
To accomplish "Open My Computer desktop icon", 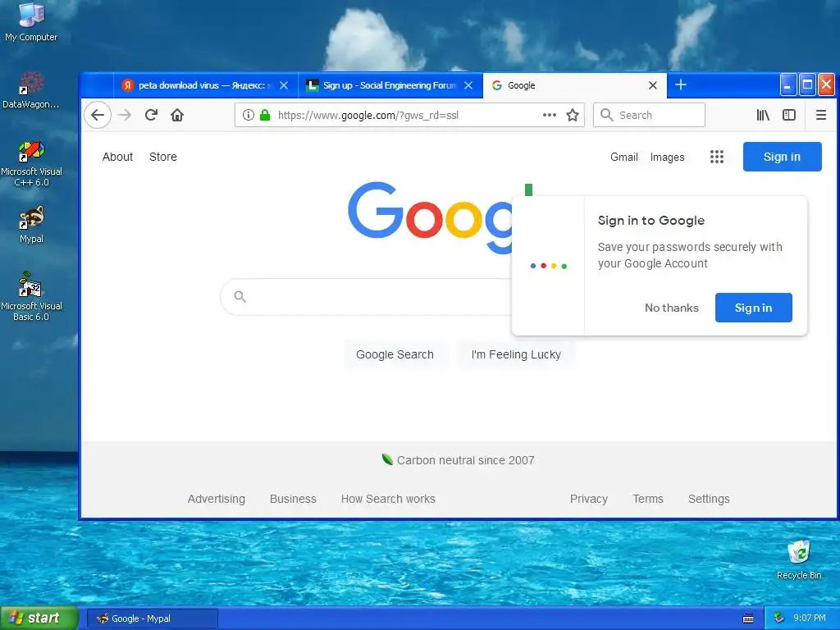I will point(31,21).
